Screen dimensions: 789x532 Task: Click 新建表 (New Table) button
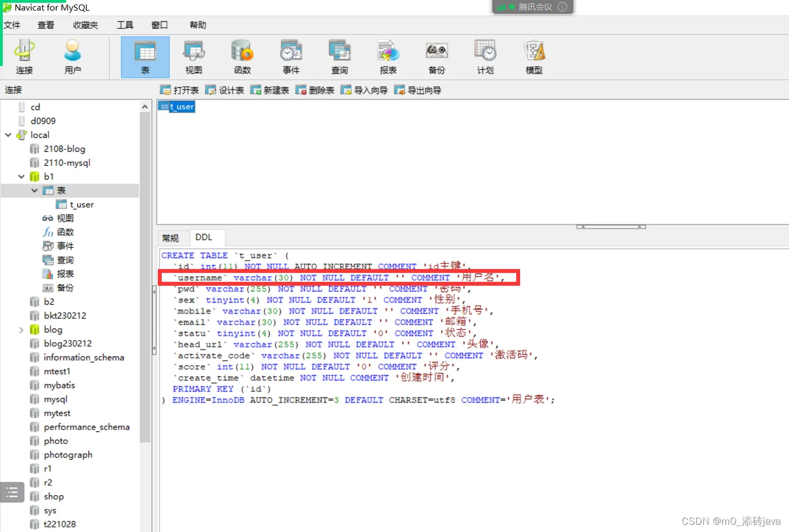click(269, 90)
